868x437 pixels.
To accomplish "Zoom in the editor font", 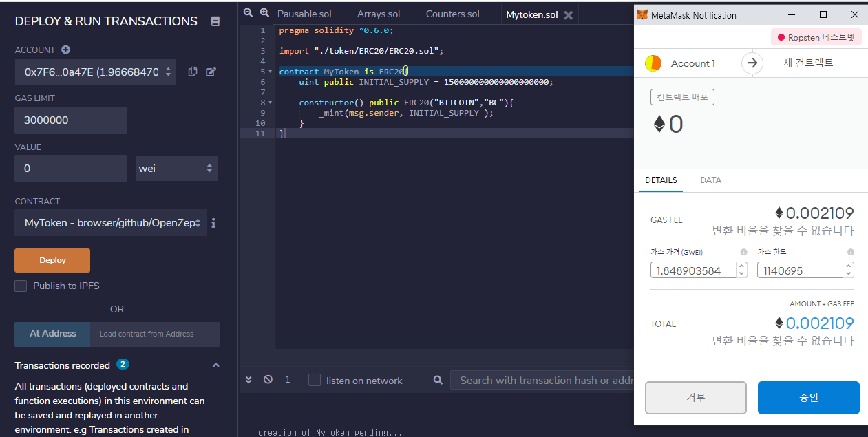I will tap(264, 13).
